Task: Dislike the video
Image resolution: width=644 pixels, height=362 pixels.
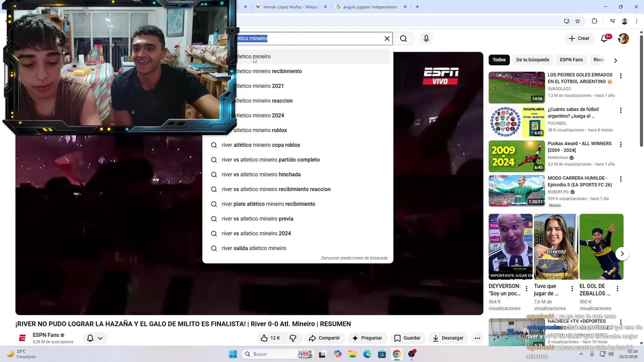Action: pyautogui.click(x=293, y=338)
